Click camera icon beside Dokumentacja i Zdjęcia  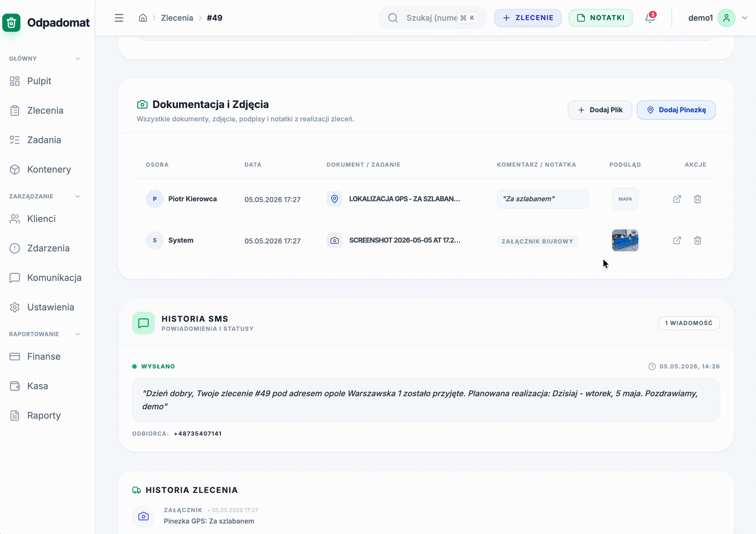142,105
